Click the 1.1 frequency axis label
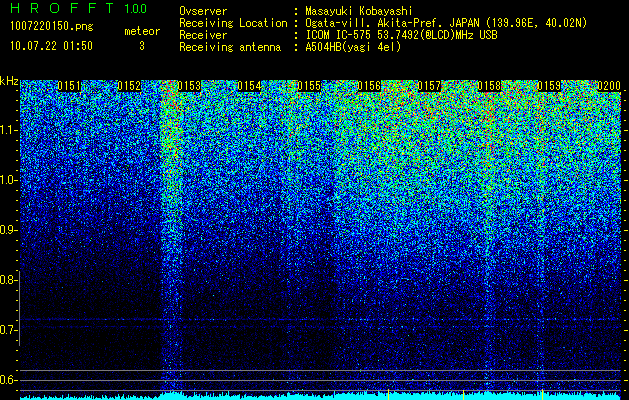629x400 pixels. (7, 130)
